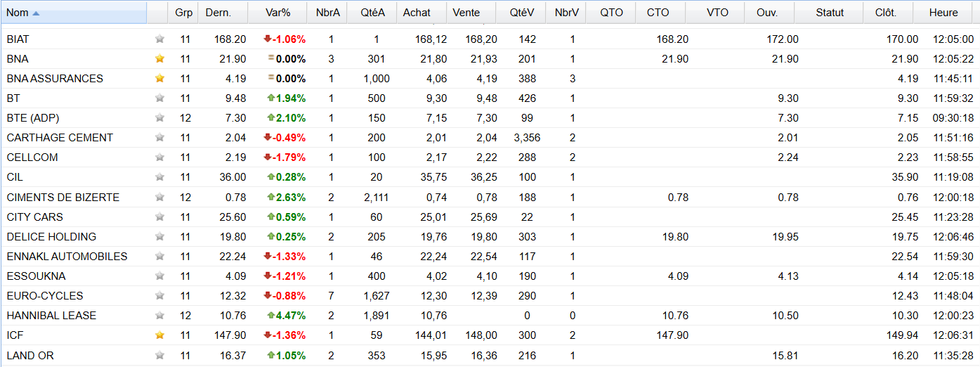Star the DELICE HOLDING stock
Image resolution: width=980 pixels, height=367 pixels.
click(x=159, y=237)
